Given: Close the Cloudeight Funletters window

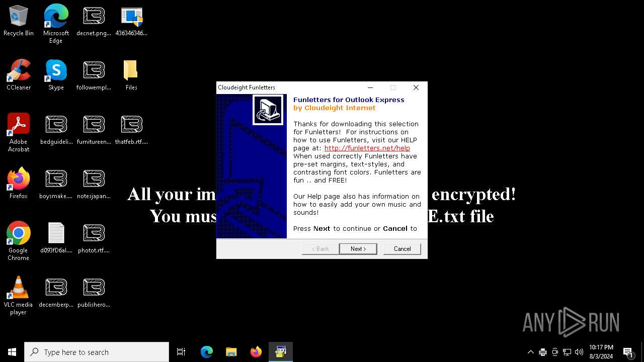Looking at the screenshot, I should click(x=416, y=87).
